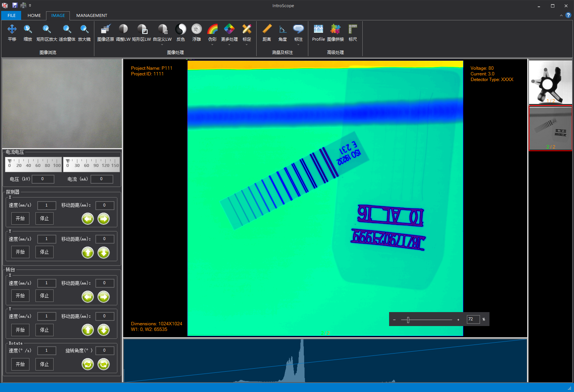
Task: Click turntable X move-left arrow button
Action: coord(88,297)
